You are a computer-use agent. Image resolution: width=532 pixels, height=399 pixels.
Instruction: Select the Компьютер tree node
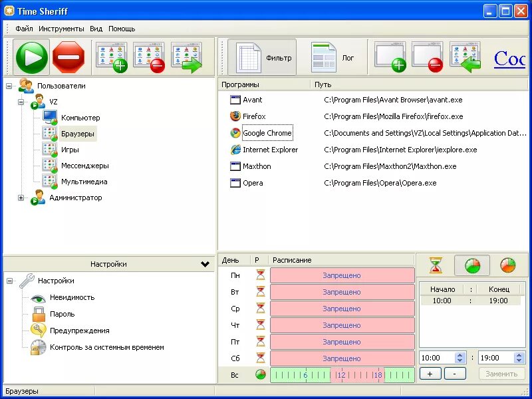coord(80,118)
